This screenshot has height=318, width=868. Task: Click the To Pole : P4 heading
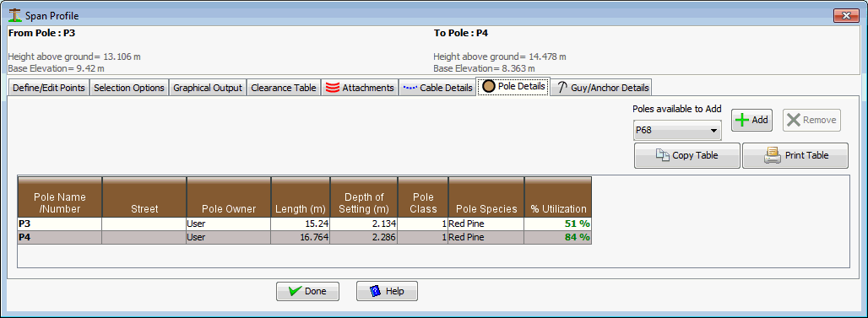tap(460, 33)
